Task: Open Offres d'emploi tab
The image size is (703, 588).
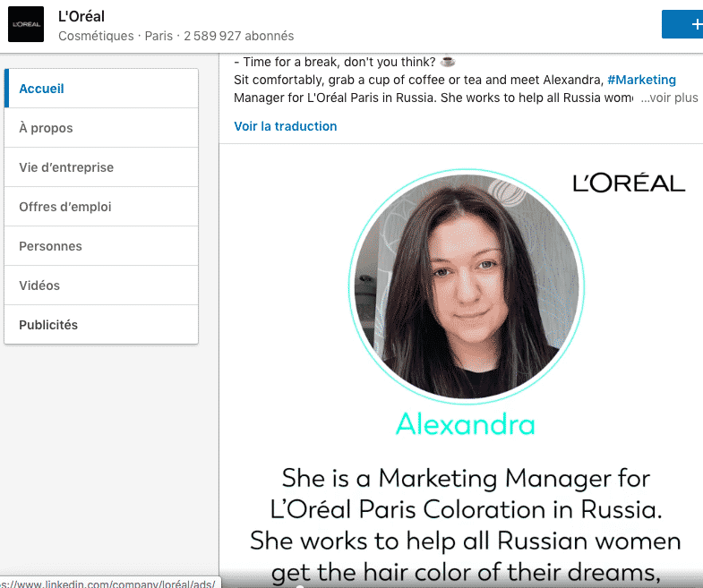Action: [x=101, y=207]
